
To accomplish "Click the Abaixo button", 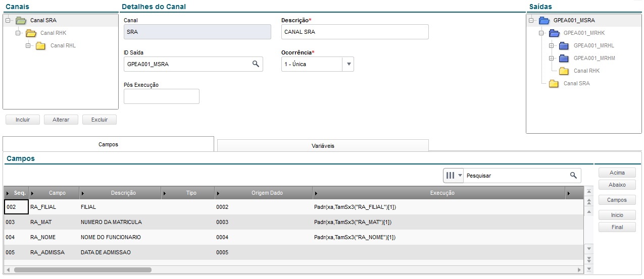I will point(617,185).
